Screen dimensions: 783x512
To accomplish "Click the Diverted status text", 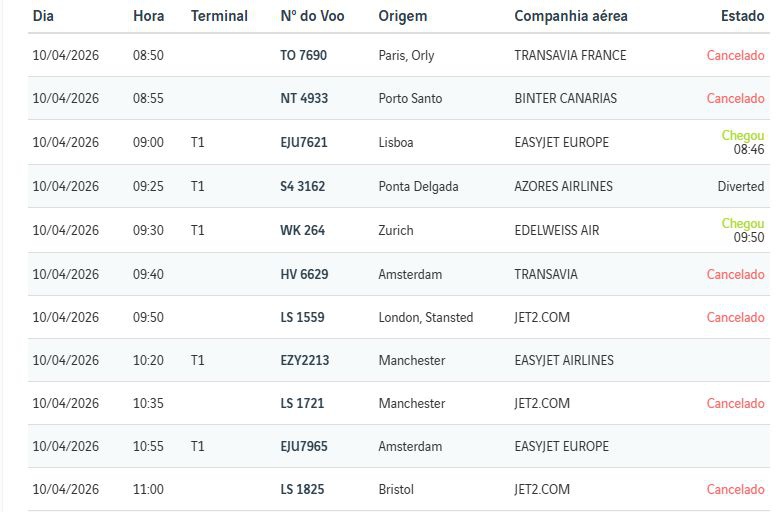I will tap(741, 187).
